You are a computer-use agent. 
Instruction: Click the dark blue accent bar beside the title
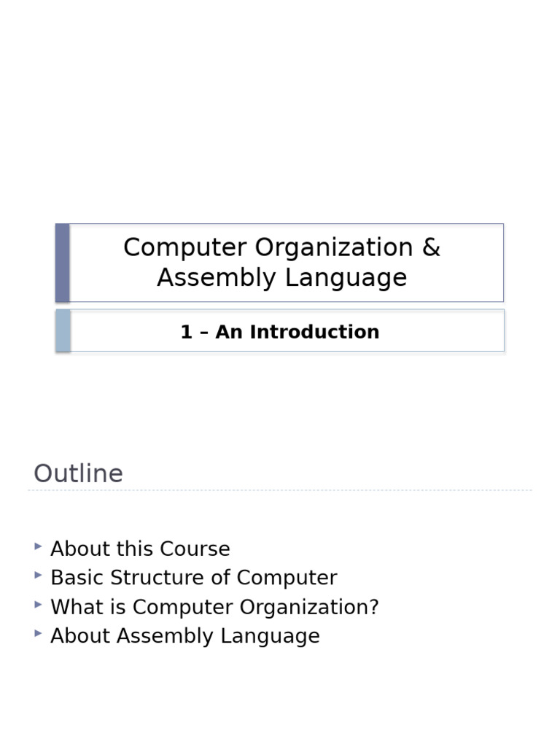[63, 263]
